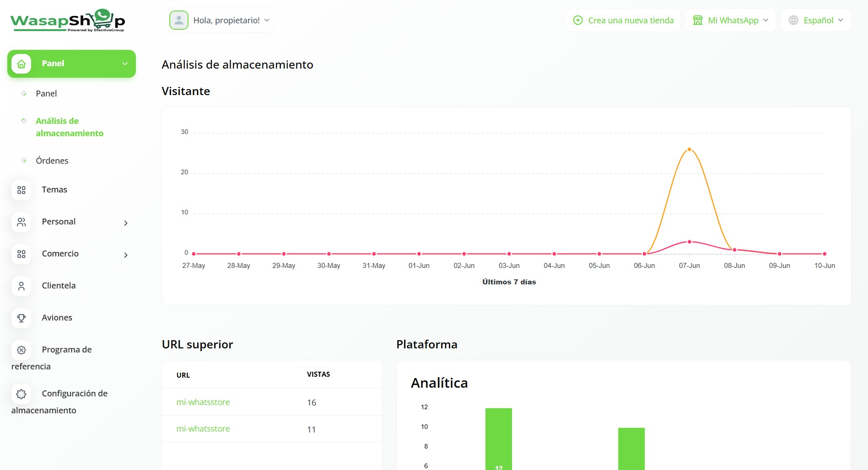Open the Hola, propietario profile menu

pos(220,21)
